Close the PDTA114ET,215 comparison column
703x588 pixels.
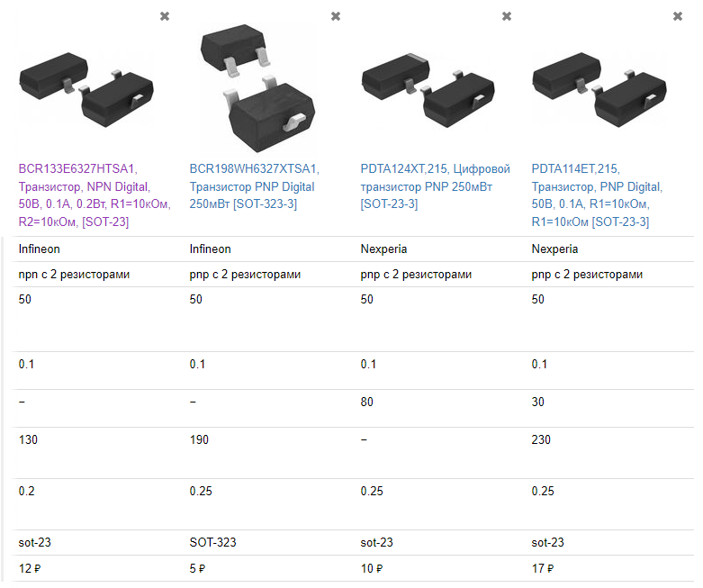coord(677,16)
